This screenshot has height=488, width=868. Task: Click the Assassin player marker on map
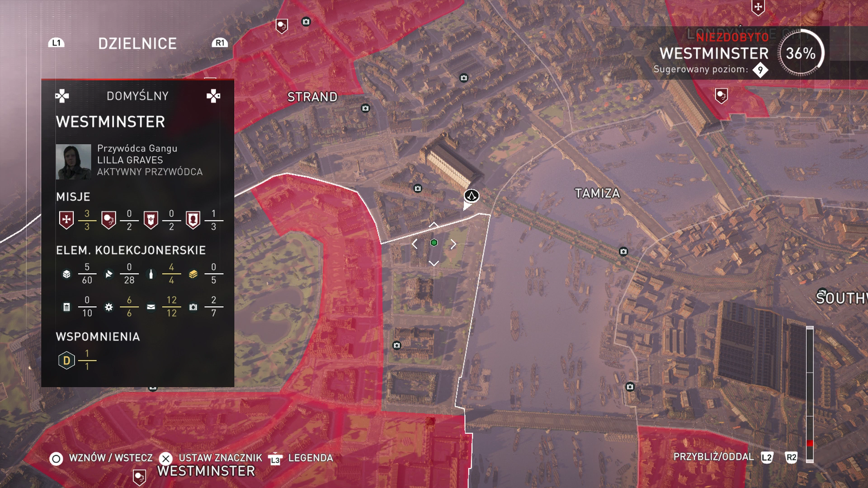(x=472, y=196)
